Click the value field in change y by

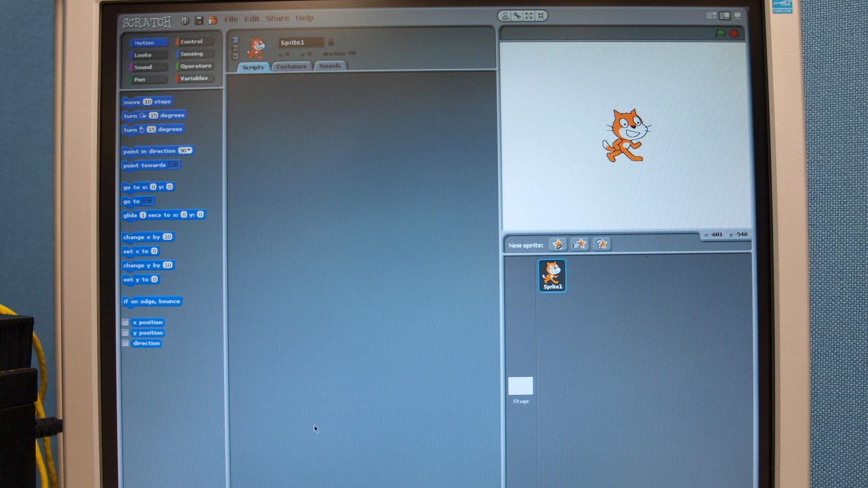(x=168, y=265)
